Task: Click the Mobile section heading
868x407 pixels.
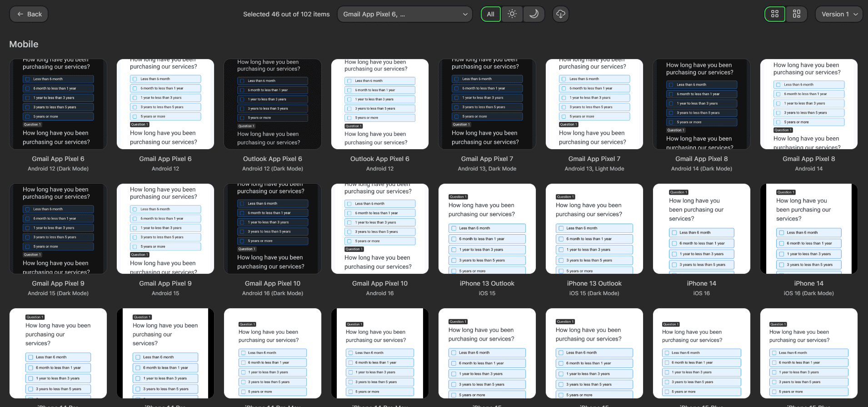Action: 24,44
